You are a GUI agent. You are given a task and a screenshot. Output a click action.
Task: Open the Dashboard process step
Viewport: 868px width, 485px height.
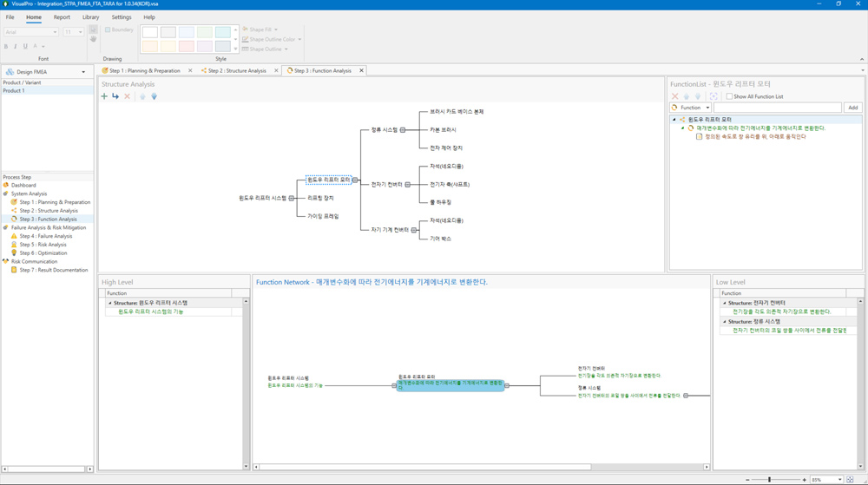click(x=23, y=186)
